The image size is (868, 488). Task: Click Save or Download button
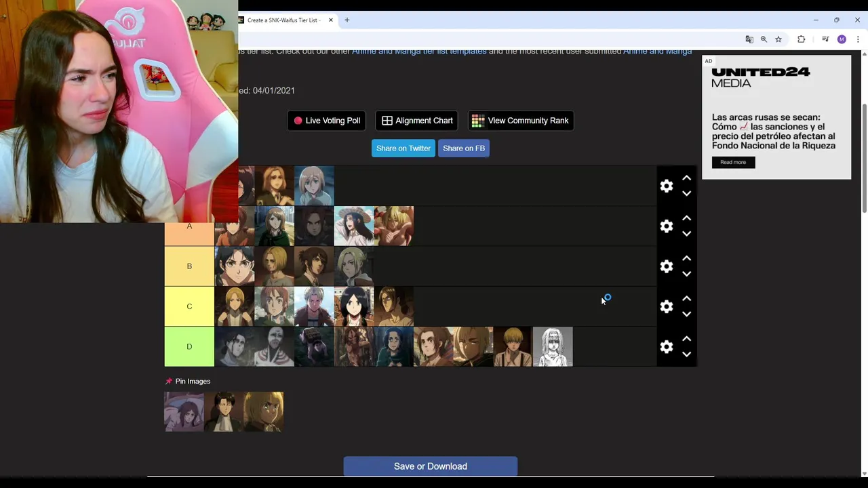click(x=431, y=466)
